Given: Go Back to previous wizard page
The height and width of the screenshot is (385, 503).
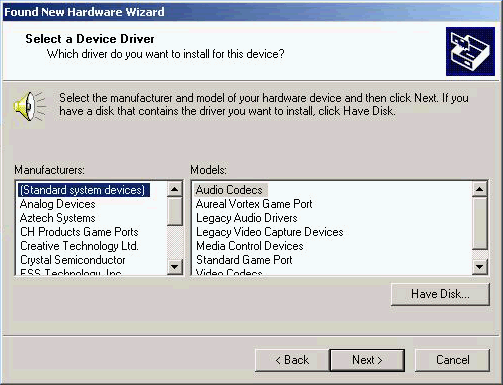Looking at the screenshot, I should (x=292, y=360).
